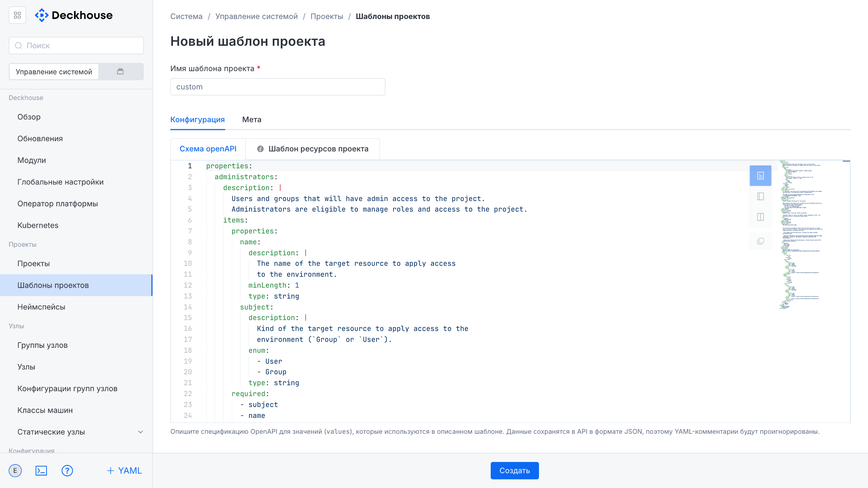Image resolution: width=868 pixels, height=488 pixels.
Task: Click the Проекты breadcrumb
Action: 327,17
